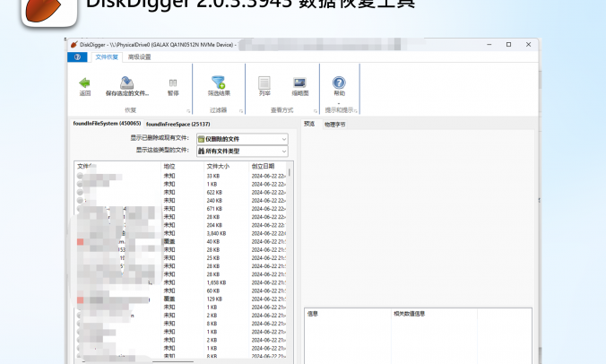Screen dimensions: 606x364
Task: Switch to foundInFileSystem (450065) tab
Action: click(x=107, y=123)
